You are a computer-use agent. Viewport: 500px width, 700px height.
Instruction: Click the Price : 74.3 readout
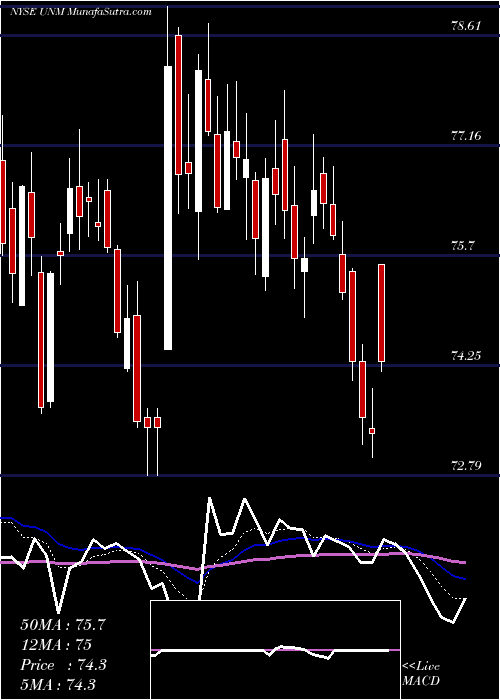pos(63,665)
